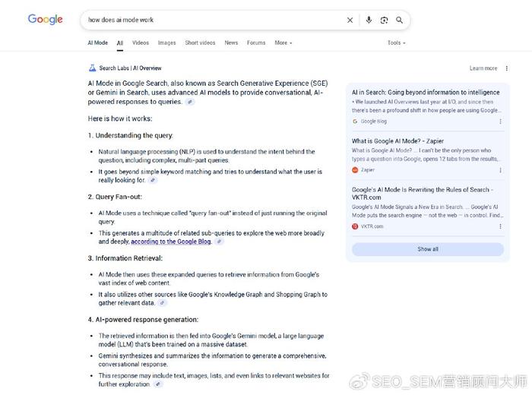Submit search with the magnifier icon
Viewport: 532px width, 395px height.
(399, 20)
